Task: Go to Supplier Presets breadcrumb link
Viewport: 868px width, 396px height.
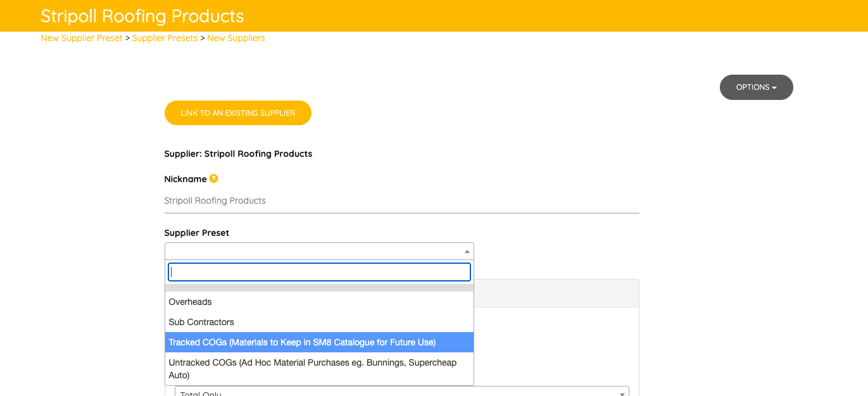Action: click(x=165, y=38)
